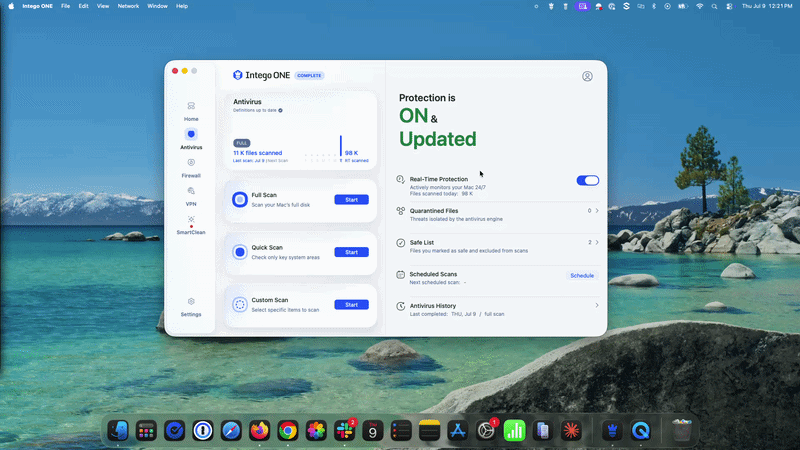
Task: Expand Antivirus History chevron
Action: click(597, 305)
